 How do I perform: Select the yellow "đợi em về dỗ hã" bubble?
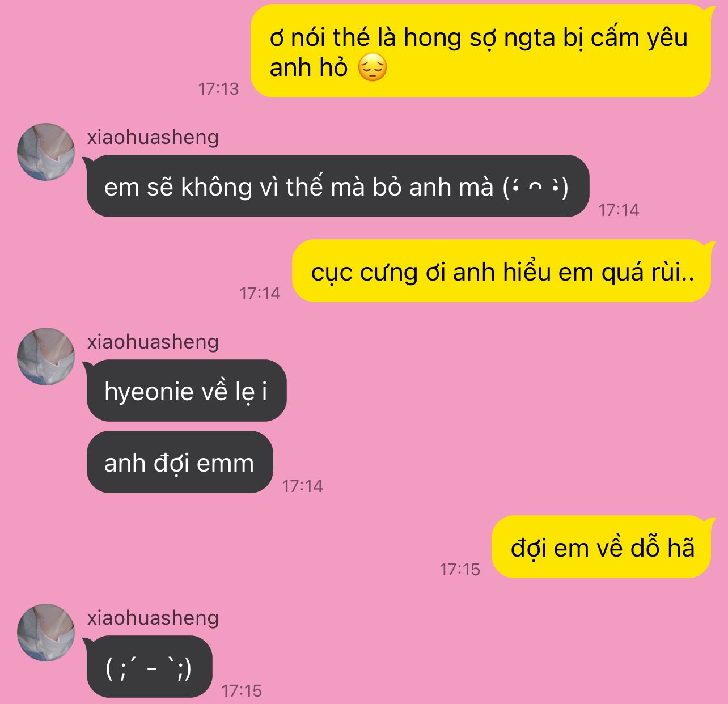tap(601, 547)
